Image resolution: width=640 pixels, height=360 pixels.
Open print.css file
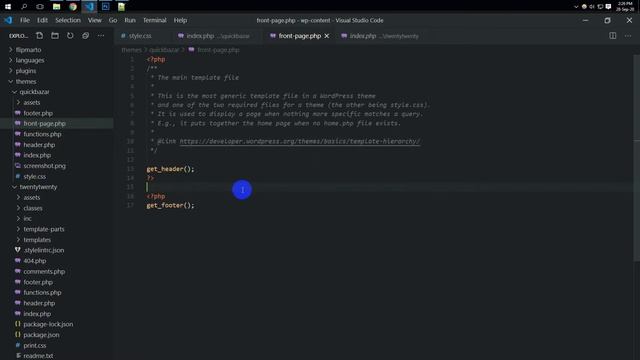[x=34, y=345]
